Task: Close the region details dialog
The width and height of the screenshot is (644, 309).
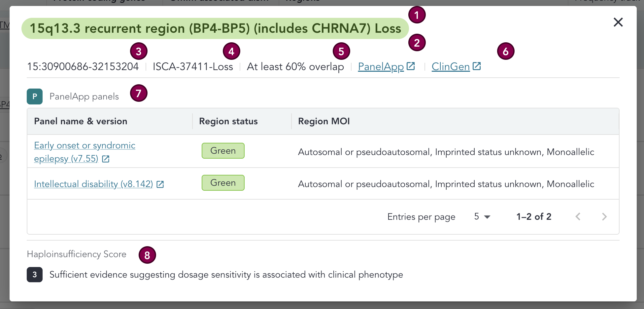Action: pos(618,22)
